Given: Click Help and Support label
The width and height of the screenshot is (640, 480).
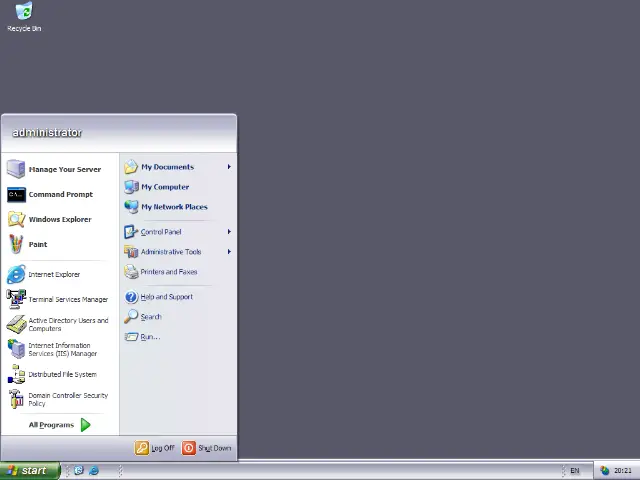Looking at the screenshot, I should coord(167,297).
